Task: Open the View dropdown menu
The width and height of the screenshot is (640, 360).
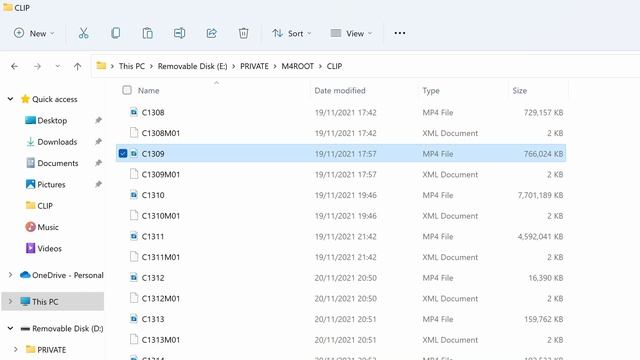Action: [351, 33]
